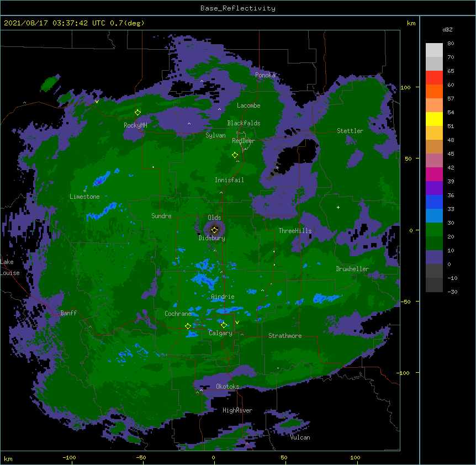
Task: Click the Limestone label
Action: click(x=84, y=197)
